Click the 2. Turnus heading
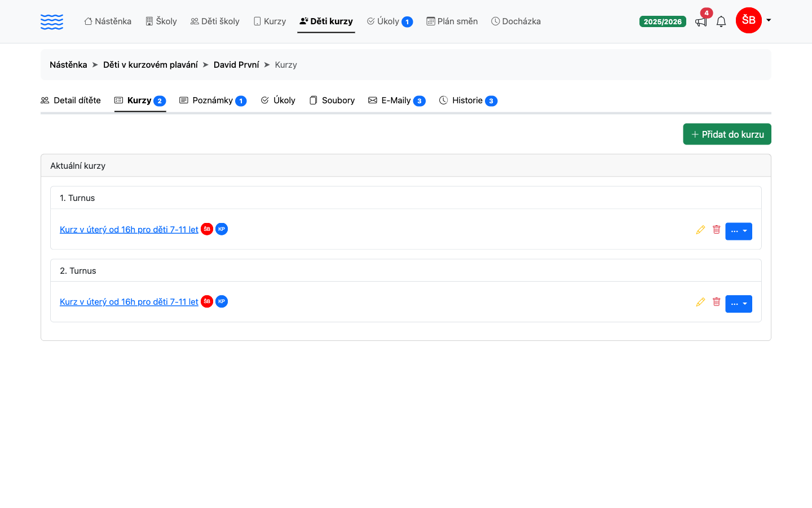 78,271
